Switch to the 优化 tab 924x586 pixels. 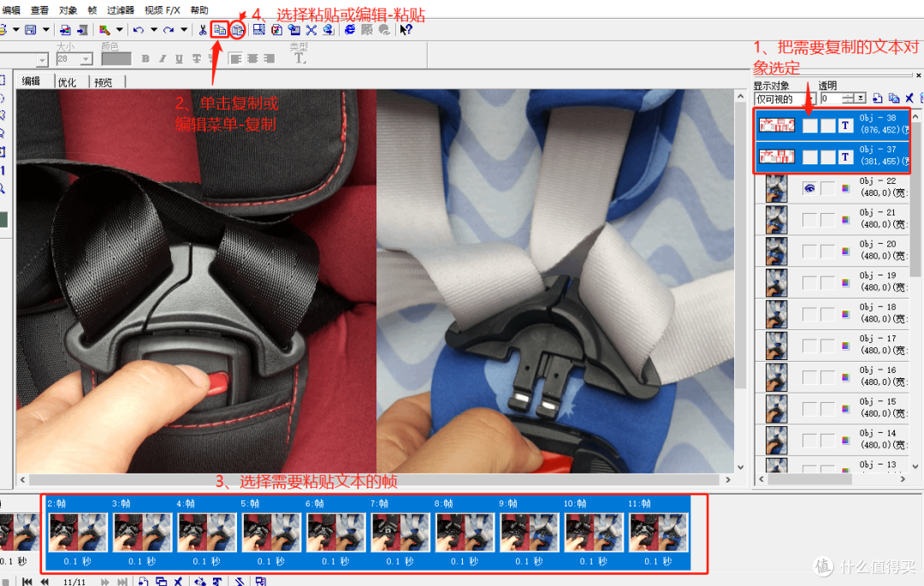(x=67, y=82)
